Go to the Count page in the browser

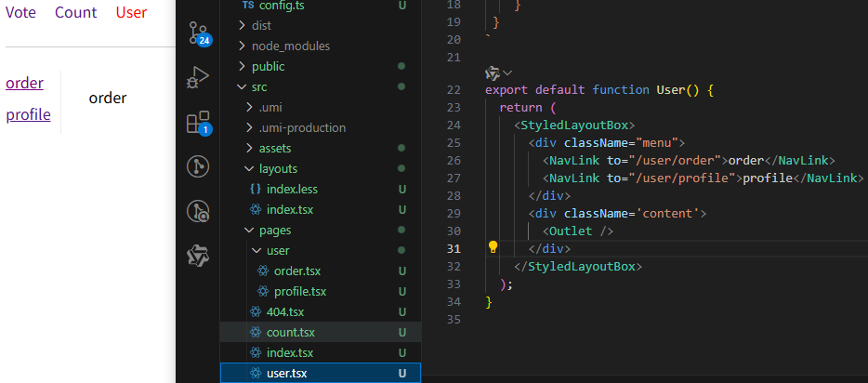[76, 12]
